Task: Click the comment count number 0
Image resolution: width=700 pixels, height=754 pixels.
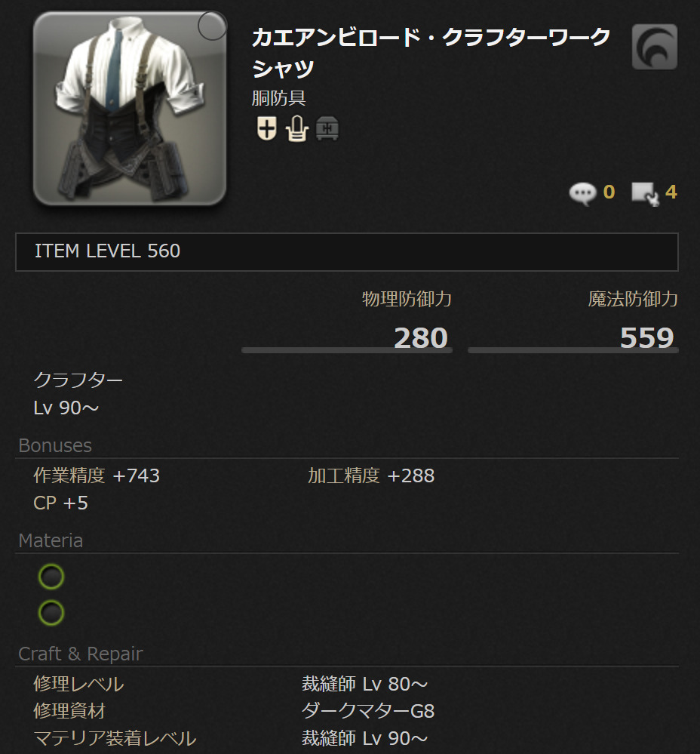Action: point(609,192)
